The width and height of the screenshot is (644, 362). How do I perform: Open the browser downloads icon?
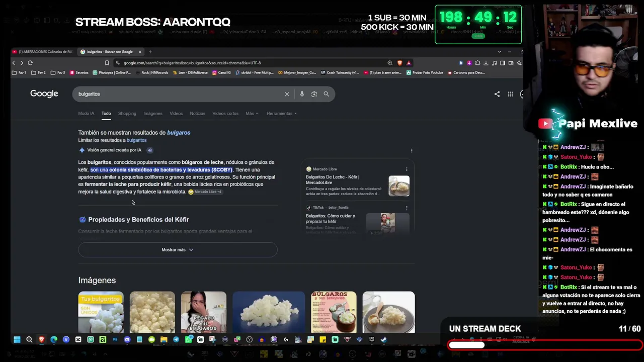[x=486, y=63]
